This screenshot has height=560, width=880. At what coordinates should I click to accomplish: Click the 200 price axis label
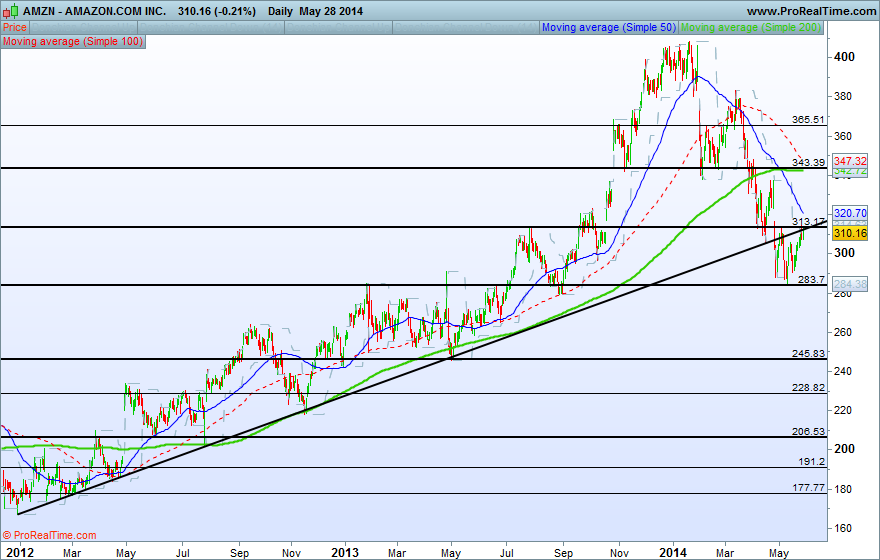(844, 449)
